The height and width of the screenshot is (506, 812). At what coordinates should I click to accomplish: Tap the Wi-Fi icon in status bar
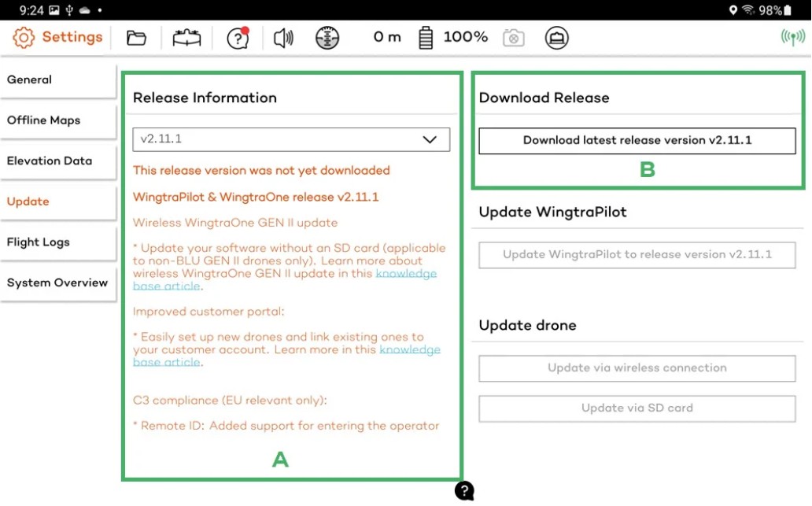747,10
